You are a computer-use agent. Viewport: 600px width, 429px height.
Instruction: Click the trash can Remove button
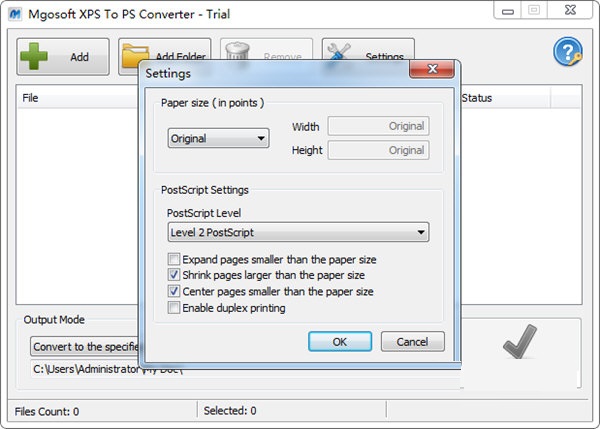pos(266,49)
